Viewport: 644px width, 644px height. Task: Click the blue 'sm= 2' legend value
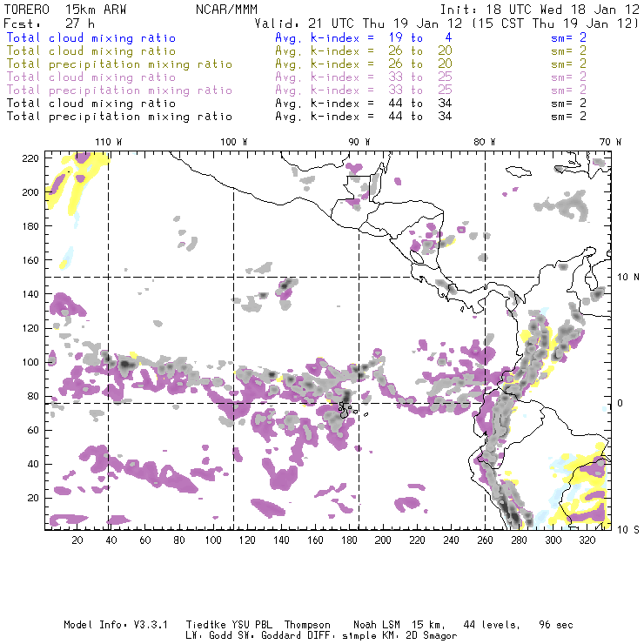568,37
